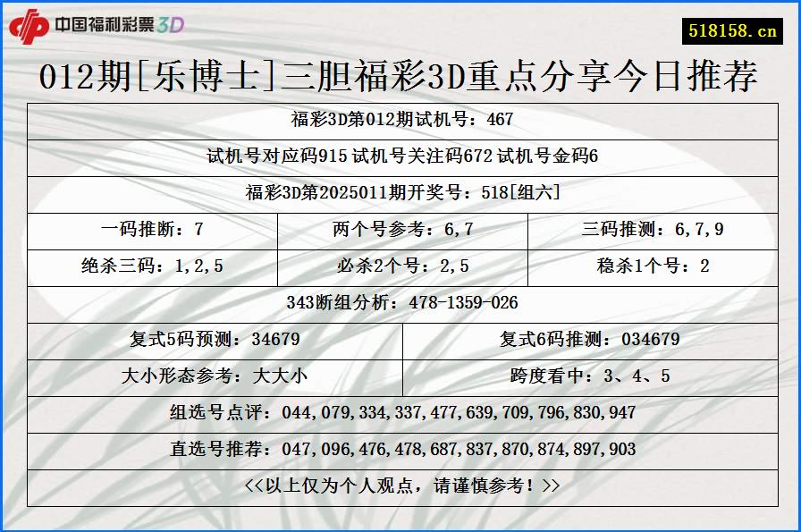
Task: Select the 试机号对应码915 row
Action: click(x=400, y=155)
